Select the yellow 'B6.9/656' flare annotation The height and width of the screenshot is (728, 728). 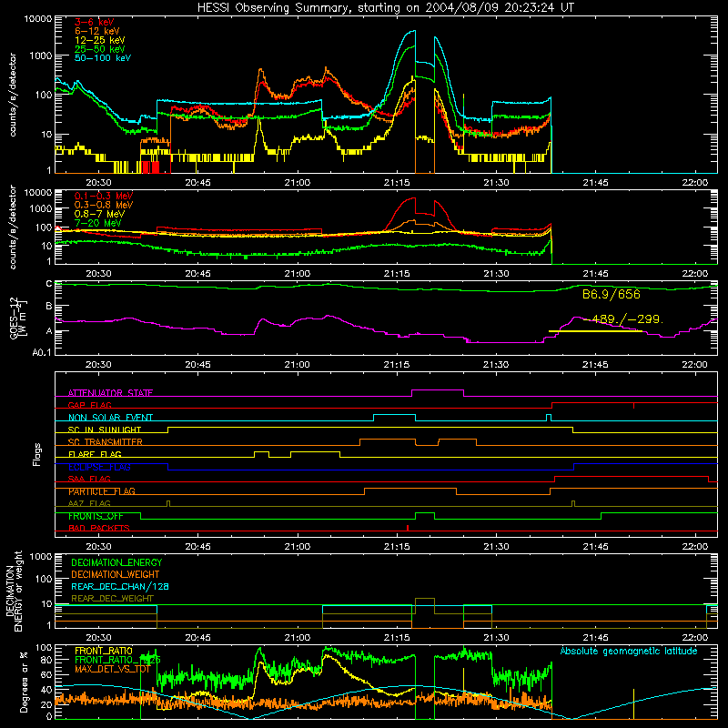pyautogui.click(x=611, y=294)
